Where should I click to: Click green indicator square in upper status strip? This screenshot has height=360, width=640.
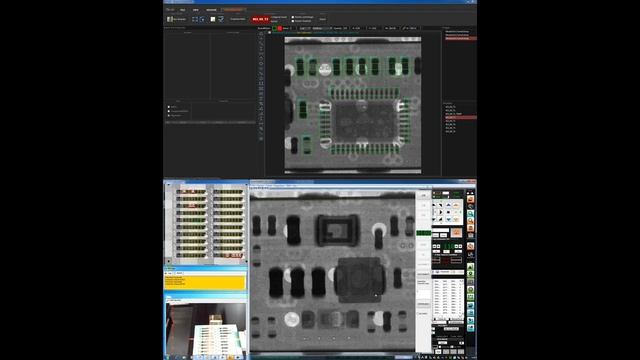(x=275, y=29)
